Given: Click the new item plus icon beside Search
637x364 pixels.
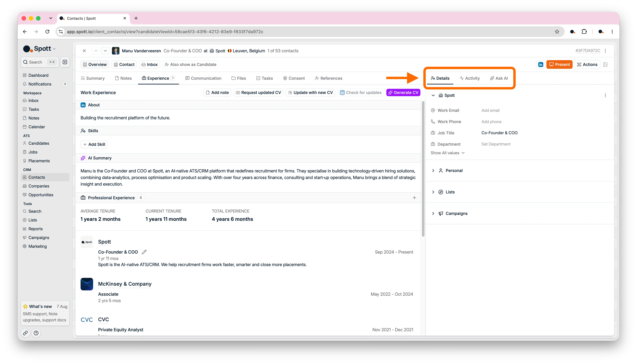Looking at the screenshot, I should click(65, 62).
